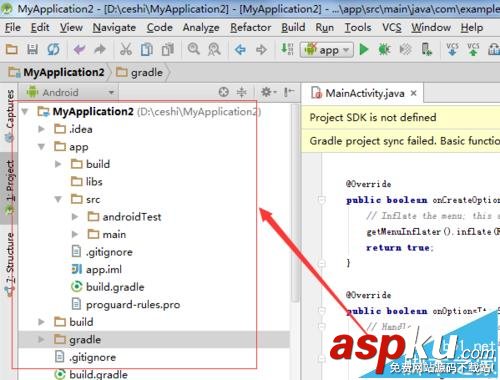This screenshot has height=380, width=500.
Task: Click the Save All toolbar icon
Action: click(32, 49)
